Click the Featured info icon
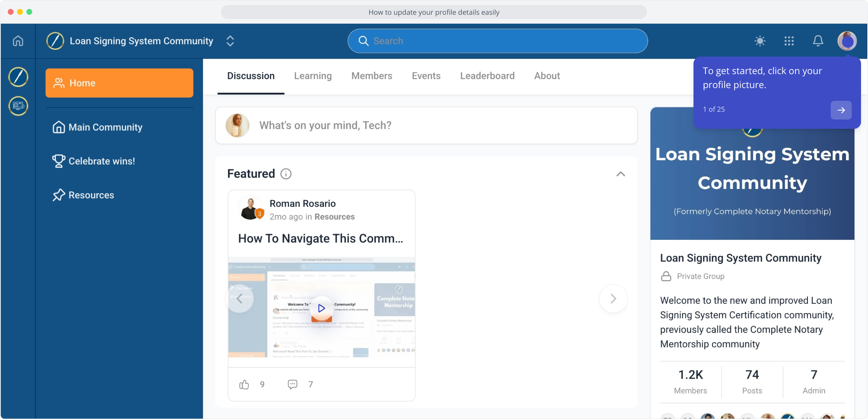This screenshot has width=868, height=419. (x=286, y=174)
